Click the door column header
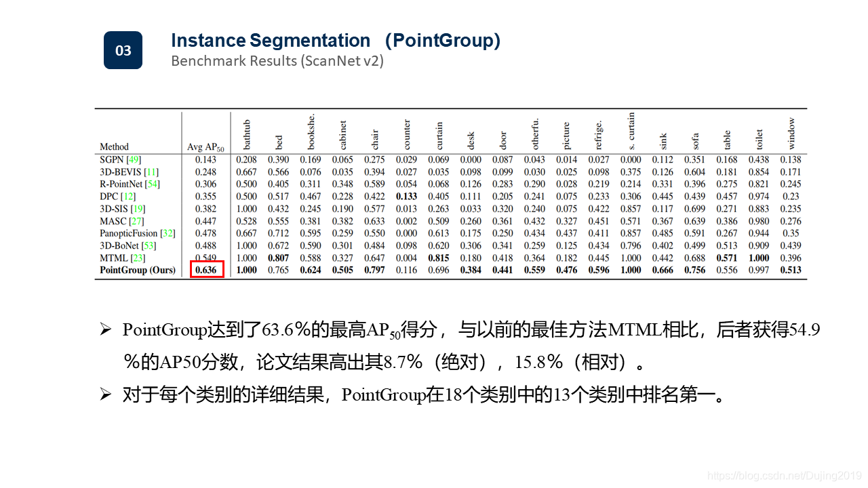This screenshot has height=488, width=868. [x=502, y=140]
